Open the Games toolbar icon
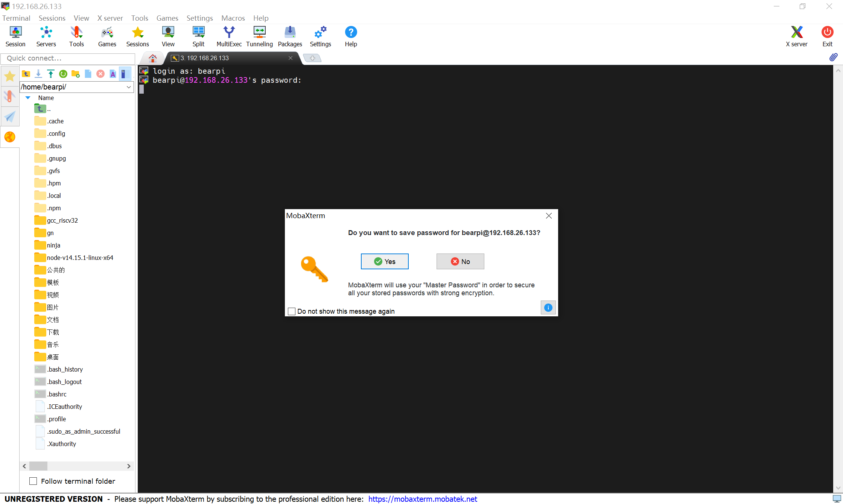 (x=107, y=36)
